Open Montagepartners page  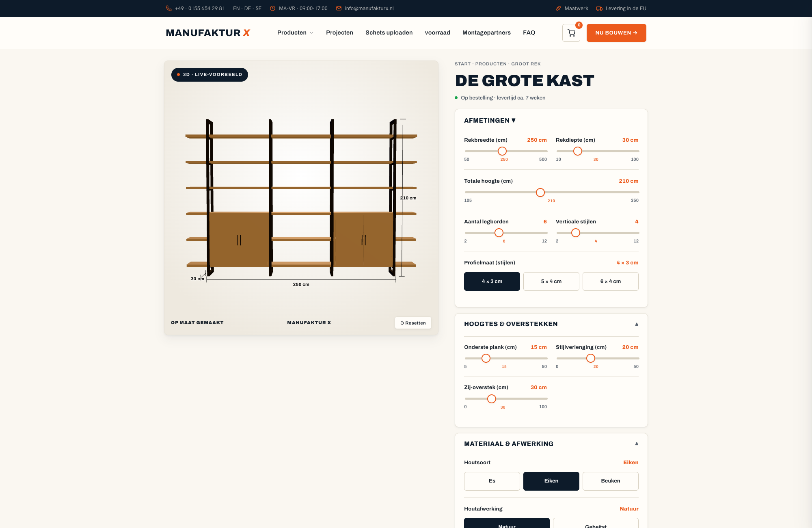486,33
